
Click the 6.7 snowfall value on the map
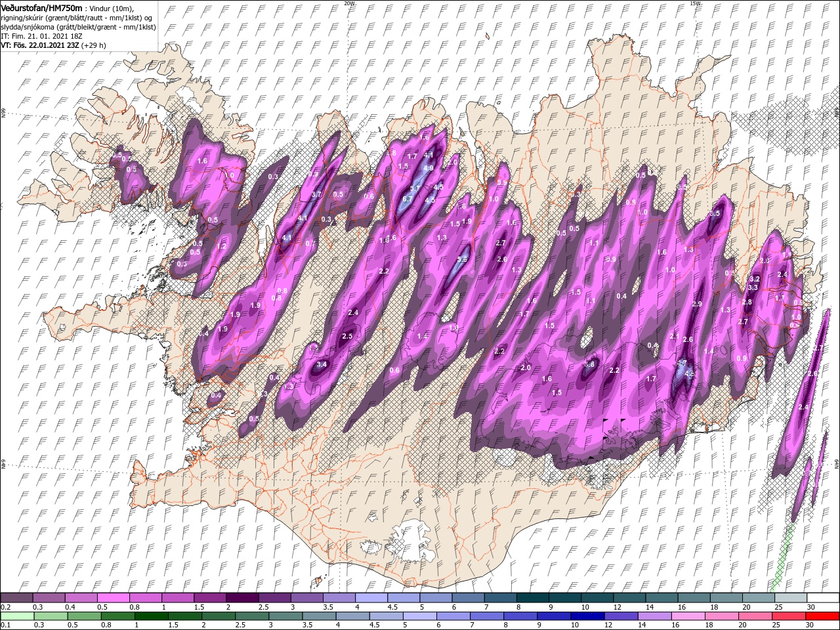(407, 199)
